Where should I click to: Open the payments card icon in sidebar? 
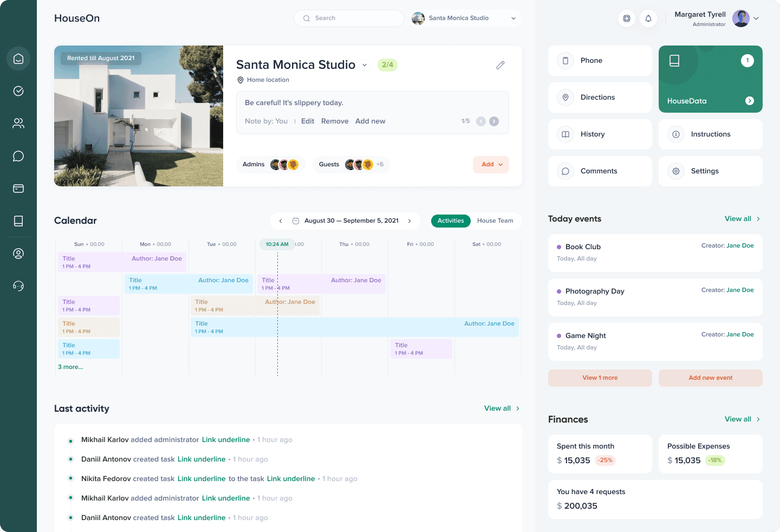point(18,189)
